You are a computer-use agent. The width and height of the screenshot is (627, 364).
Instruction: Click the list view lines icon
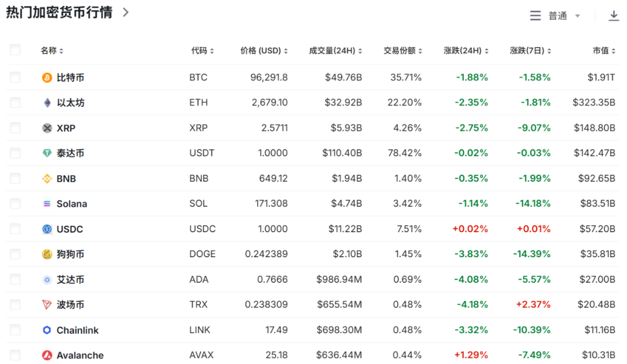tap(535, 16)
